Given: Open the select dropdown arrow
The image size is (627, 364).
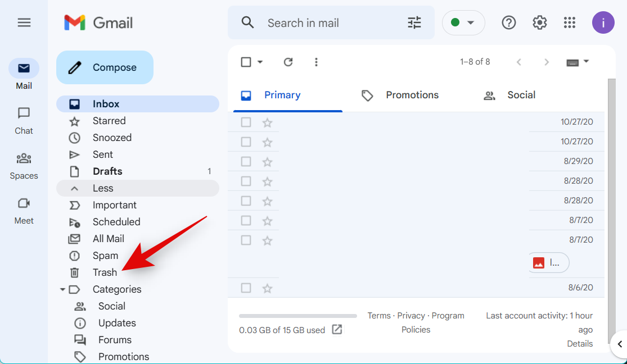Looking at the screenshot, I should pyautogui.click(x=260, y=62).
